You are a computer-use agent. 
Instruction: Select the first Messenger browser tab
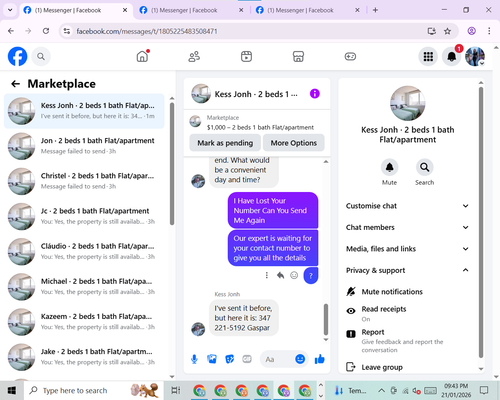pos(75,10)
